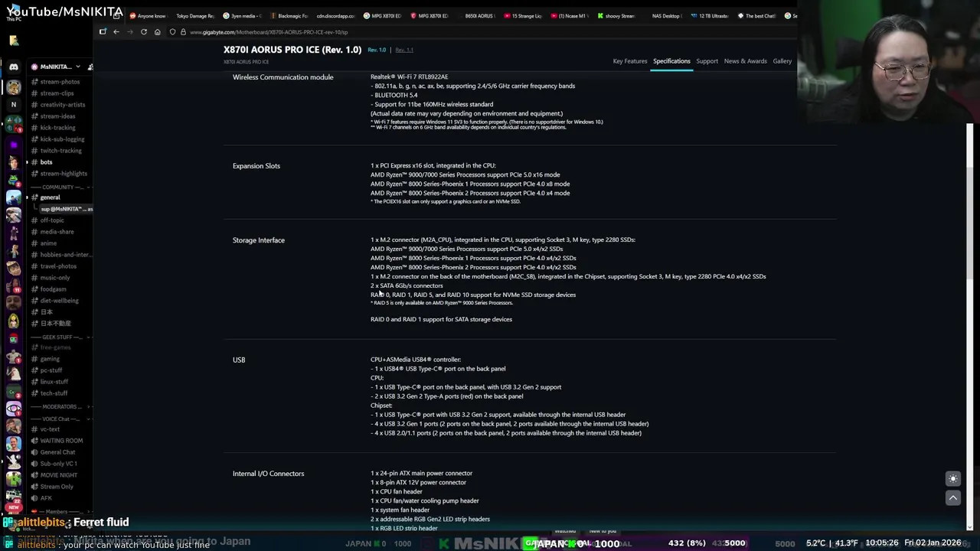Join Stream Only voice channel
The height and width of the screenshot is (551, 980).
pyautogui.click(x=57, y=486)
